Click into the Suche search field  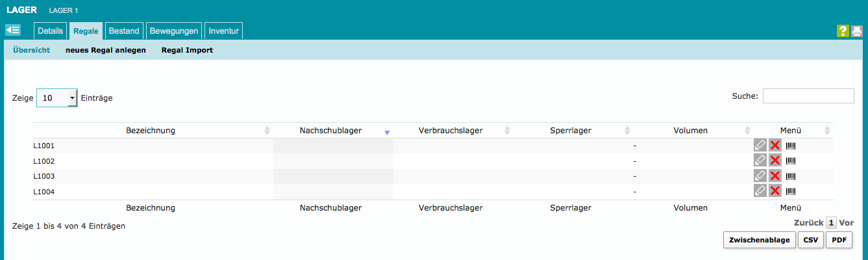pyautogui.click(x=808, y=96)
